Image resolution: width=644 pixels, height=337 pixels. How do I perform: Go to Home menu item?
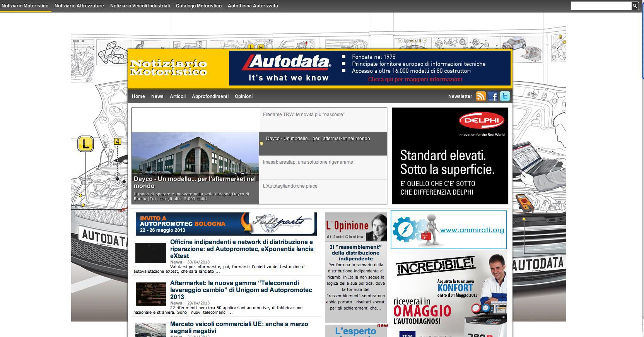click(138, 96)
